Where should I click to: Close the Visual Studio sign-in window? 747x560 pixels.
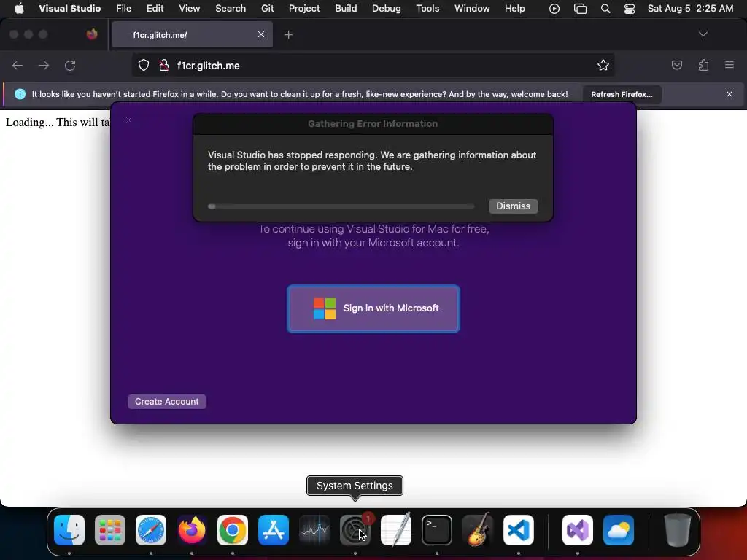pos(128,120)
